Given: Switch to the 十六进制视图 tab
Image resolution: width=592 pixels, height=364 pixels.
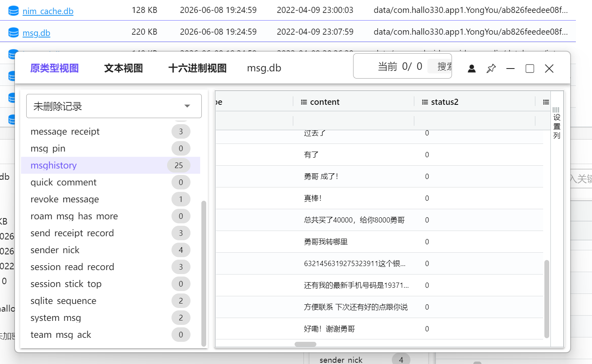Looking at the screenshot, I should pyautogui.click(x=197, y=68).
